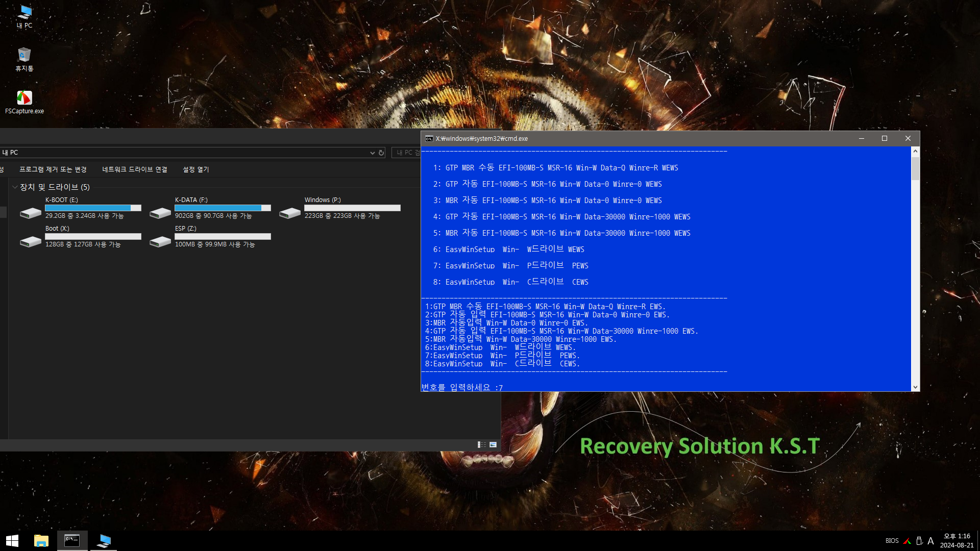Click the cmd vertical scrollbar thumb
980x551 pixels.
915,168
